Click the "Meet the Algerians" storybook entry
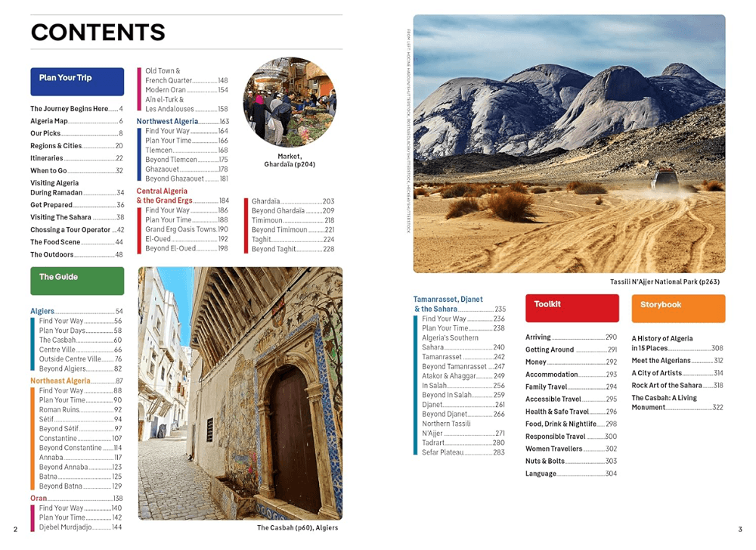The width and height of the screenshot is (756, 550). (661, 361)
